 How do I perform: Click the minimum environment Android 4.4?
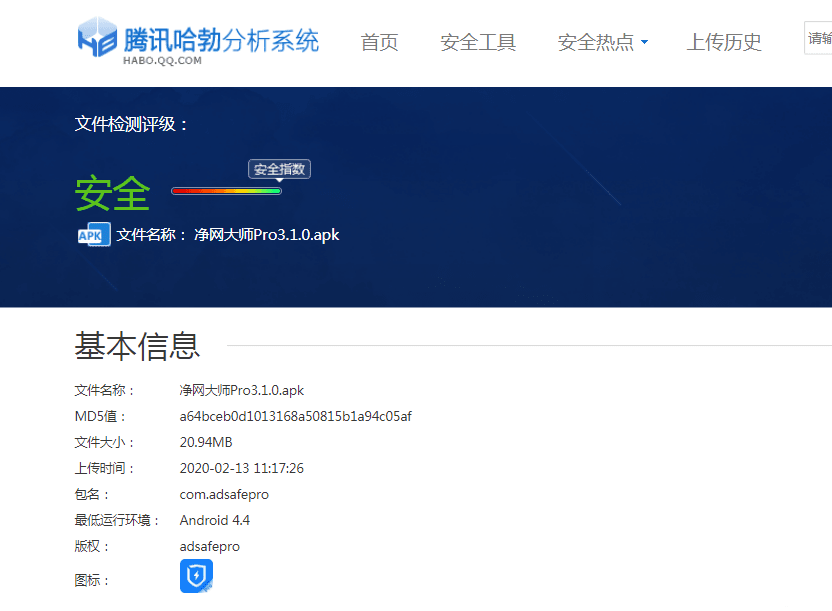tap(214, 520)
